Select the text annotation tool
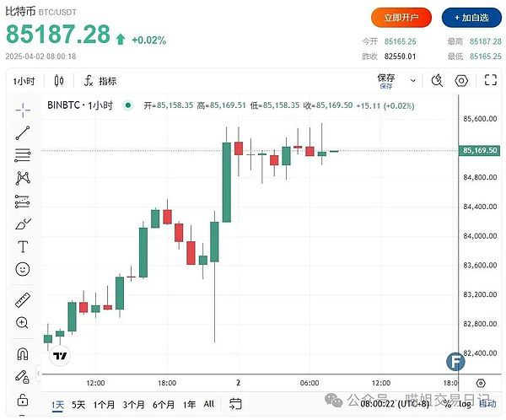Viewport: 506px width, 420px height. 23,247
